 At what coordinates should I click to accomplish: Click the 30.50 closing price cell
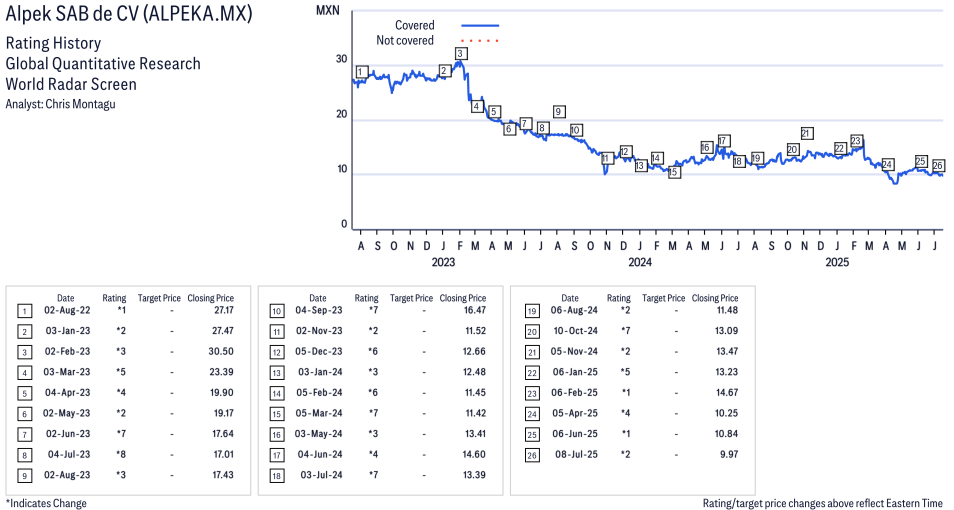[222, 352]
